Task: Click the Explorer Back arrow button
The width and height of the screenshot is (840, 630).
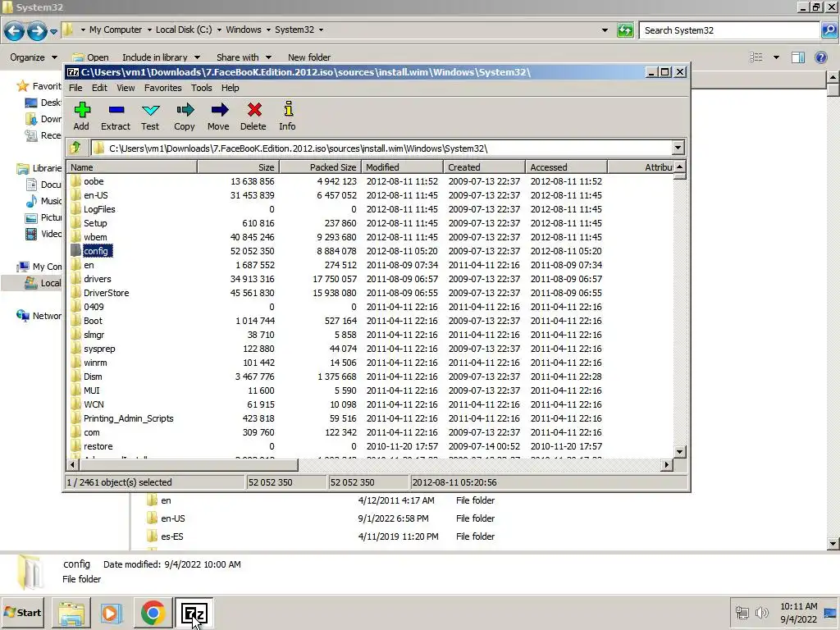Action: [x=15, y=30]
